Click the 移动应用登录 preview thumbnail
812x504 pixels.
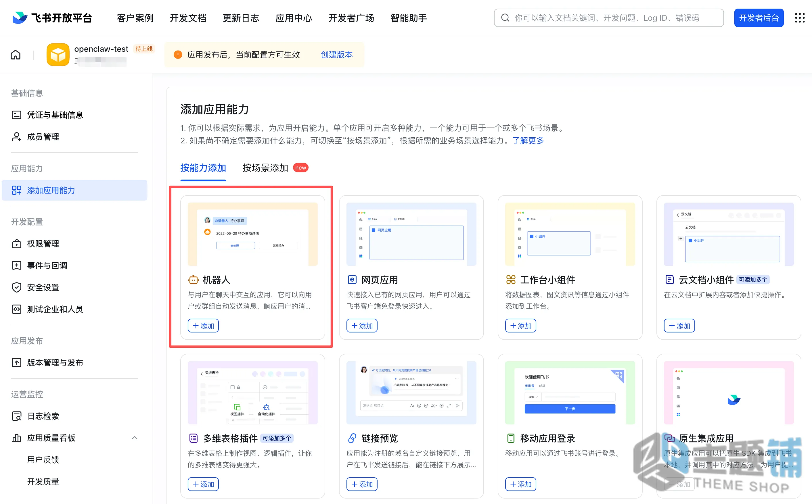pos(570,392)
